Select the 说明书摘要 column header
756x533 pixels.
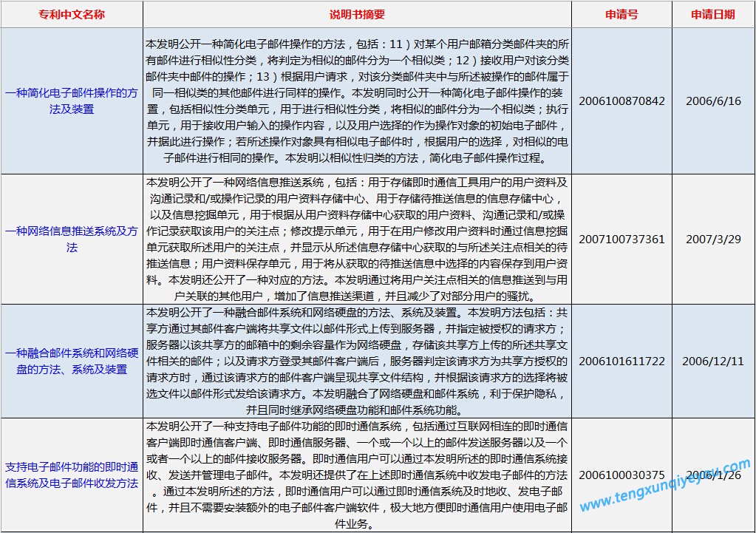point(357,15)
